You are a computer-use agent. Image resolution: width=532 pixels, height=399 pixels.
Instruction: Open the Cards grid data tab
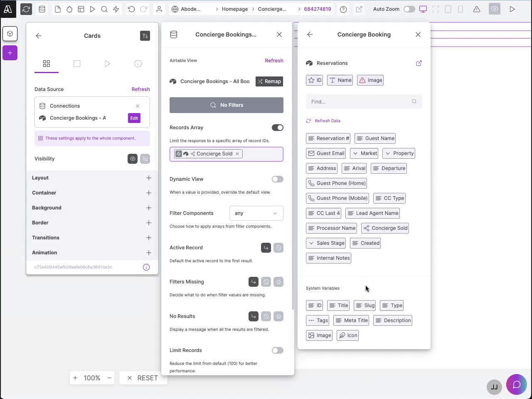click(x=47, y=64)
